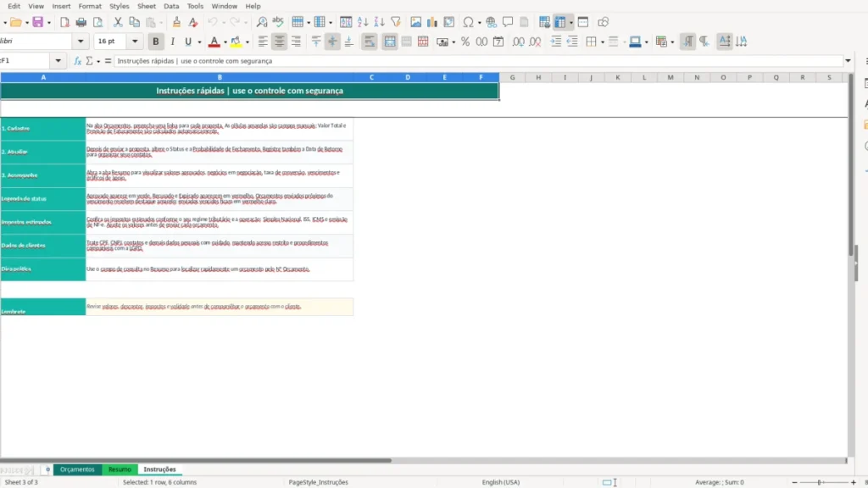Insert Hyperlink globe icon

[x=491, y=22]
